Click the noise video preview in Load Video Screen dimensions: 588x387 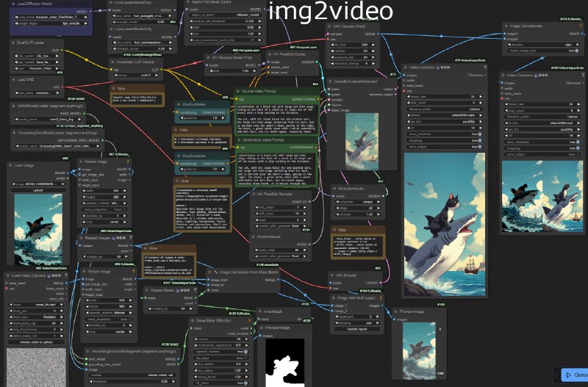point(36,367)
